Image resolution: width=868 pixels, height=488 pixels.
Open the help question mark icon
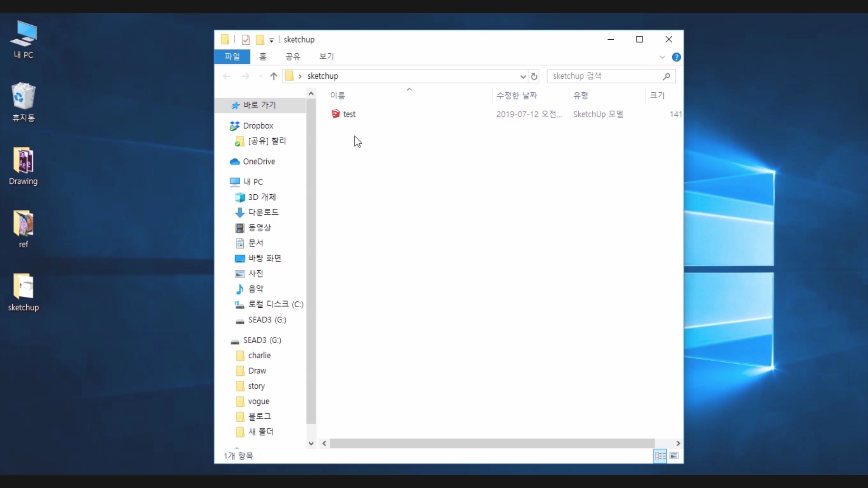tap(676, 57)
